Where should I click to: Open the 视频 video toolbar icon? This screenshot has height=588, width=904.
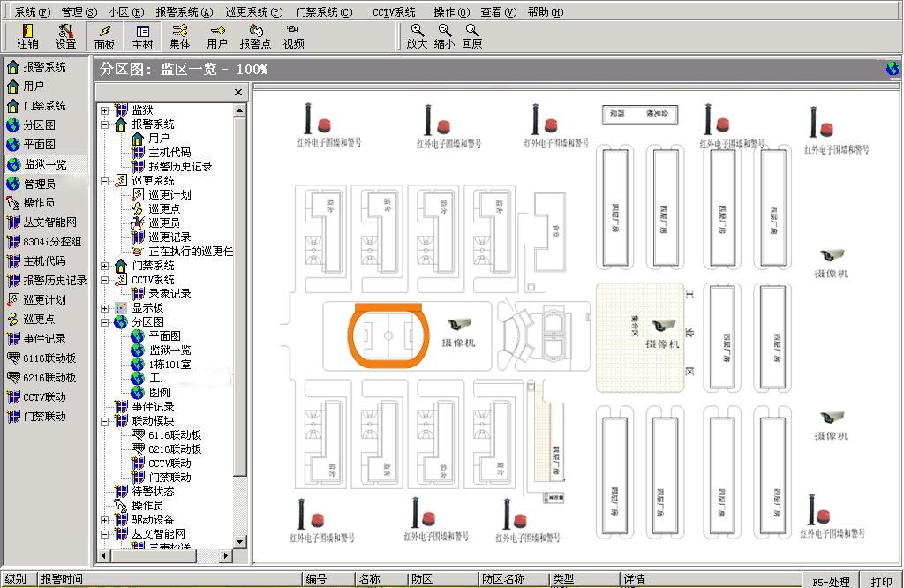click(293, 35)
